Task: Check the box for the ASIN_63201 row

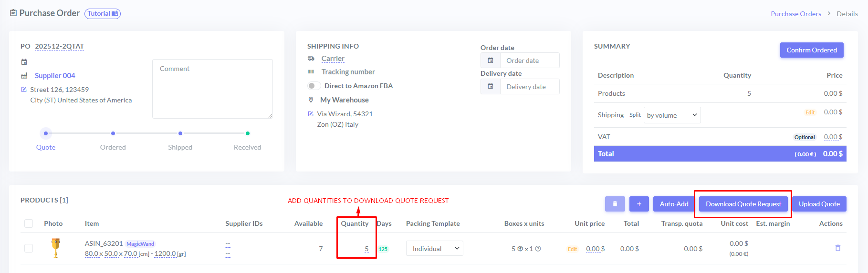Action: point(29,248)
